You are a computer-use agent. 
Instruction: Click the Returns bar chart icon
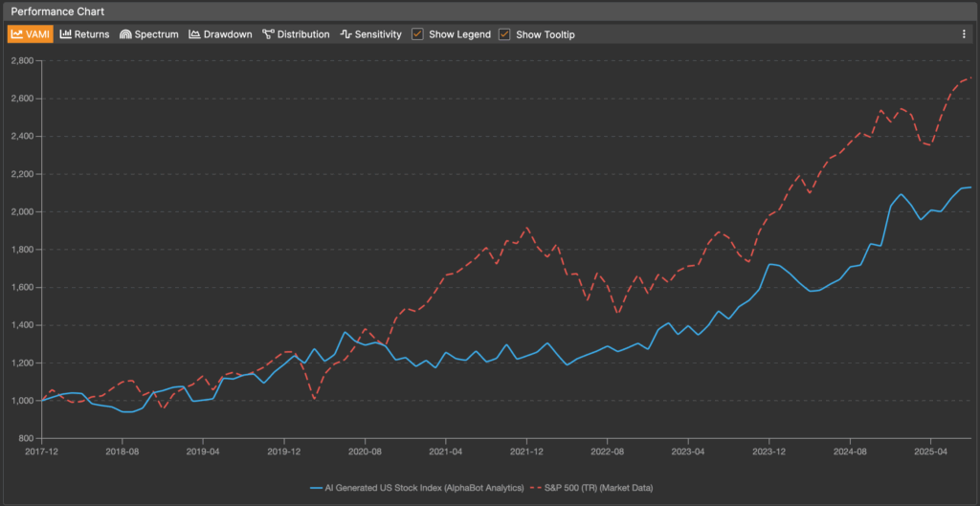[66, 34]
